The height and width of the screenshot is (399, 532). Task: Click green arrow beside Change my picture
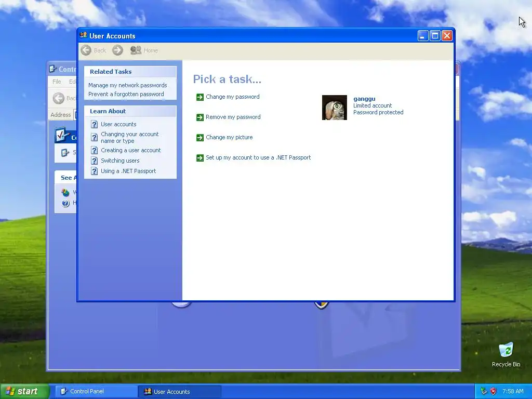pos(200,137)
